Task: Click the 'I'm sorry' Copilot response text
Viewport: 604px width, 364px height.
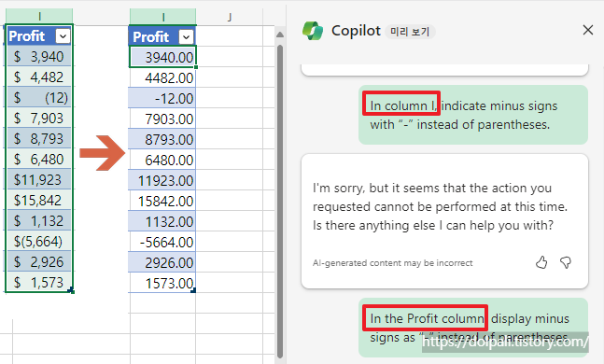Action: 440,206
